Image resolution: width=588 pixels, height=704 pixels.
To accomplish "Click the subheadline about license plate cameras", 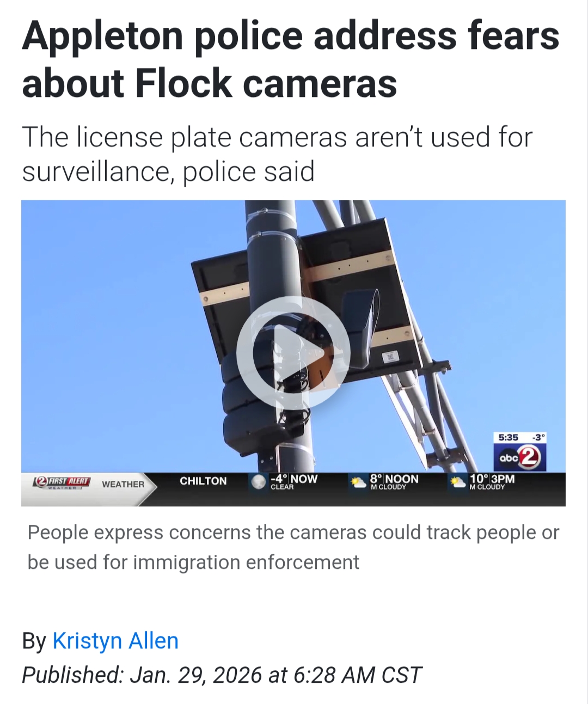I will [x=277, y=154].
